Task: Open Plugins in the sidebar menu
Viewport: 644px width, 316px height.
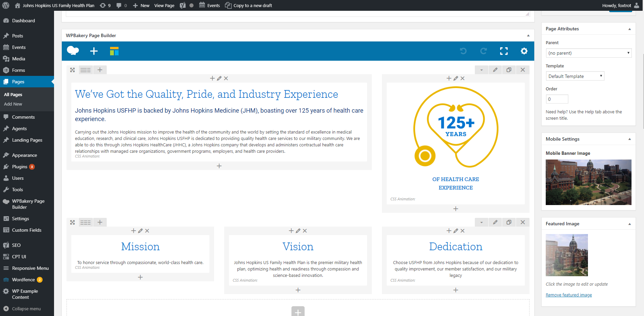Action: 20,167
